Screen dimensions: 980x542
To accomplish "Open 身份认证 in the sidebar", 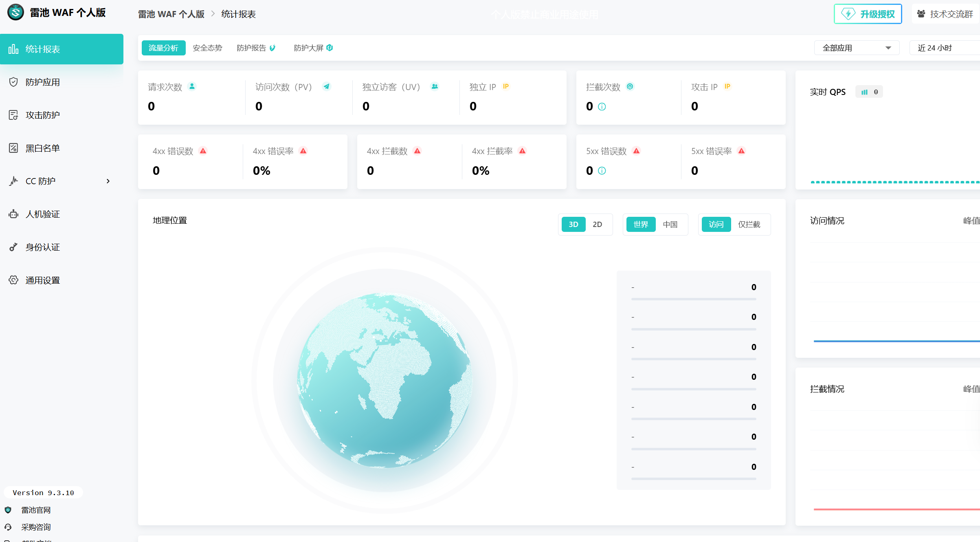I will point(62,247).
